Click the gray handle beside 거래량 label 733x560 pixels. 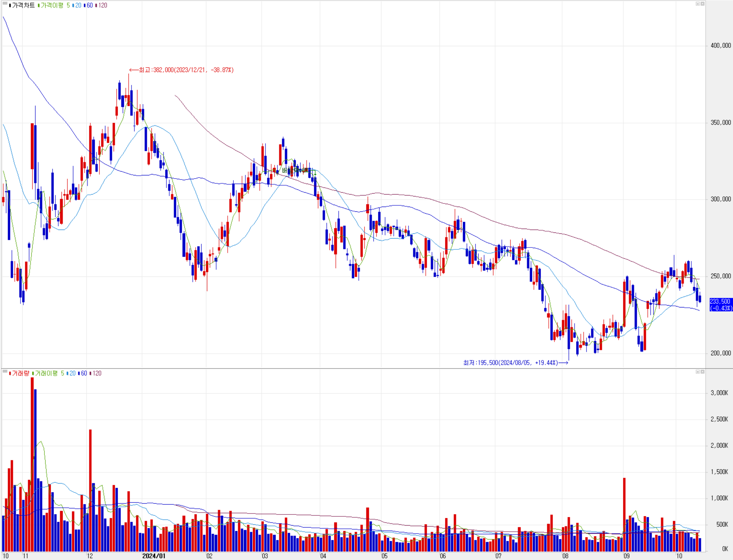5,371
